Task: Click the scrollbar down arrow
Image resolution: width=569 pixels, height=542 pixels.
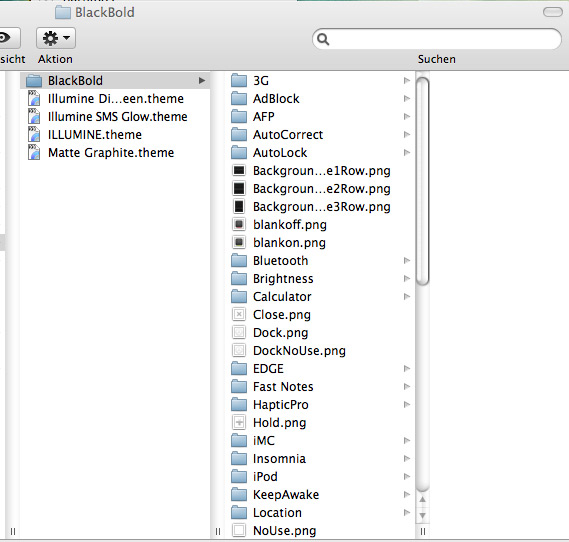Action: point(422,516)
